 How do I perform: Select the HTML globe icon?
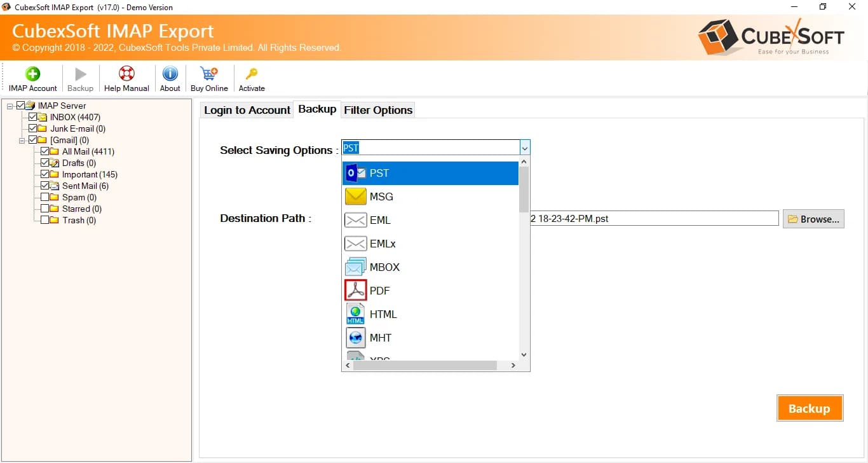(x=355, y=314)
